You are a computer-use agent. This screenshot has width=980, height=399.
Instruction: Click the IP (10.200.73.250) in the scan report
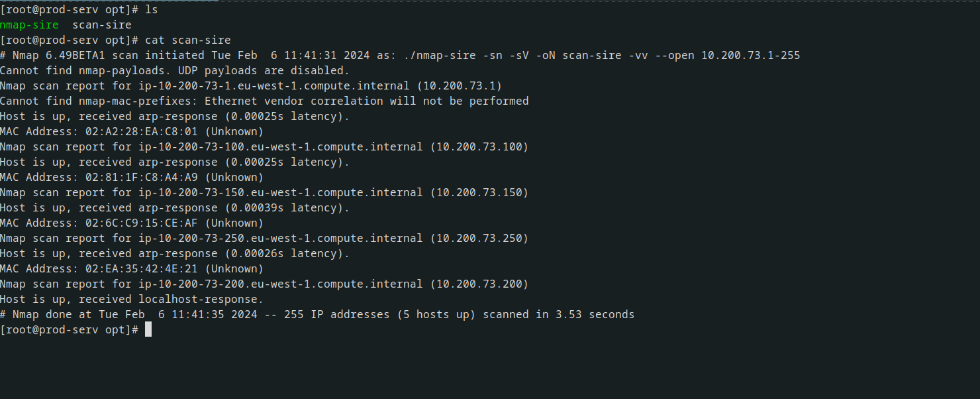point(479,239)
